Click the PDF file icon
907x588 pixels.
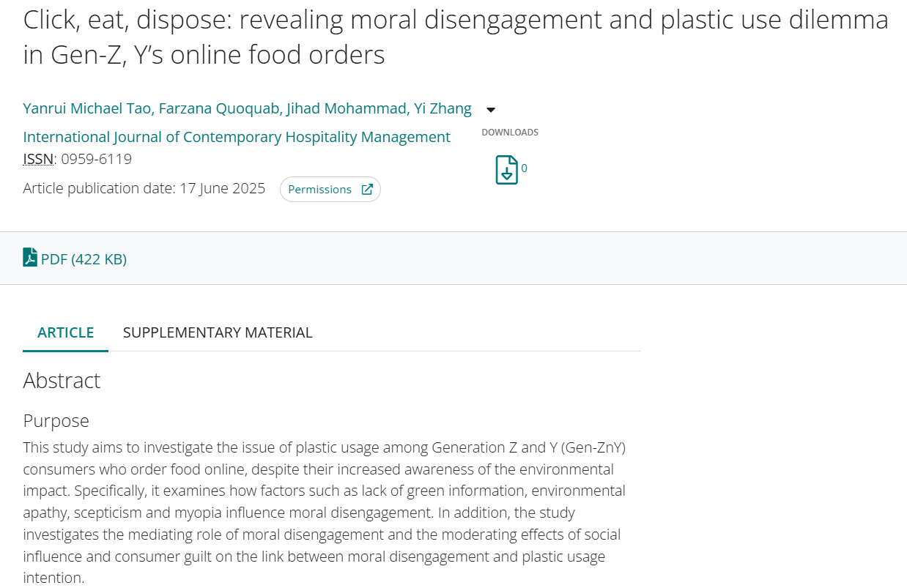(30, 258)
